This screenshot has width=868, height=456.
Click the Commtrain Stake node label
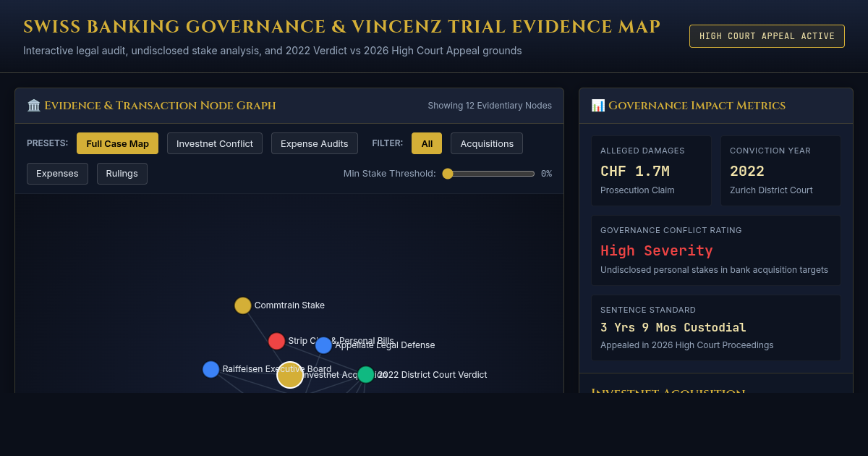pyautogui.click(x=289, y=305)
